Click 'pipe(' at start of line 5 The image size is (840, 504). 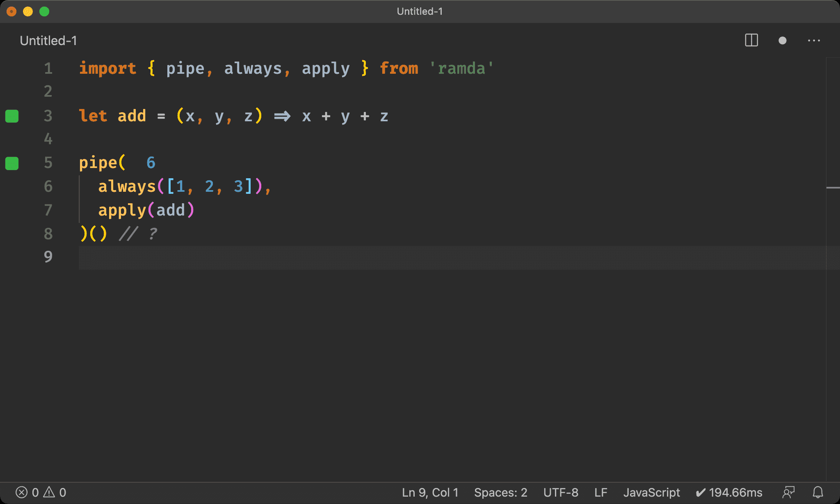103,163
